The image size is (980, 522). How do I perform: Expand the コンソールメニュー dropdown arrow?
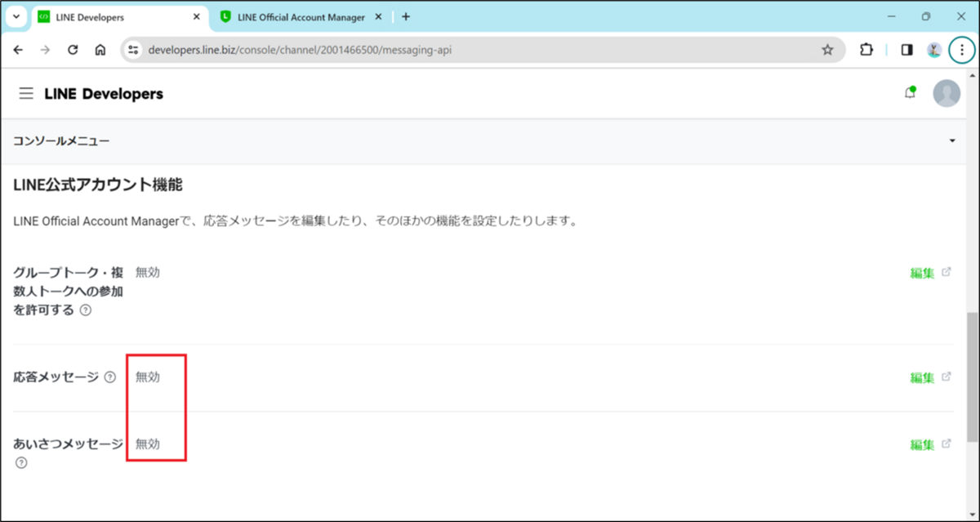click(x=952, y=141)
